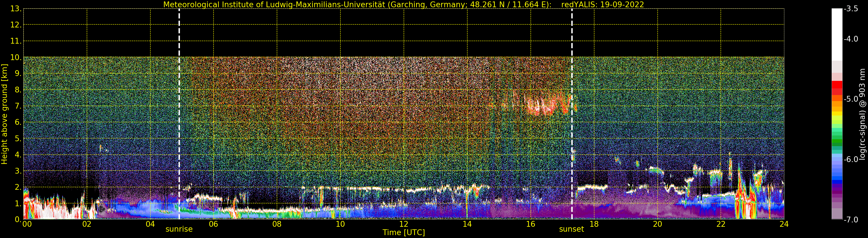The height and width of the screenshot is (238, 868).
Task: Click the "Time [UTC]" axis label
Action: point(404,233)
